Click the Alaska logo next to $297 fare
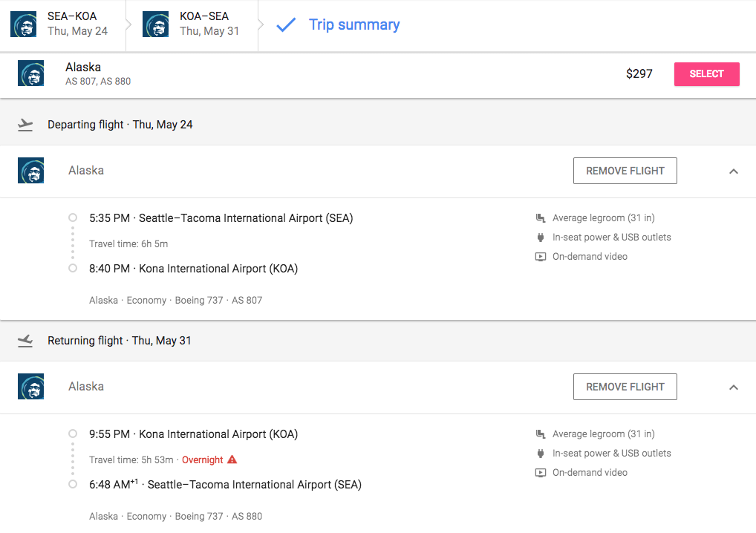The image size is (756, 533). click(x=30, y=73)
